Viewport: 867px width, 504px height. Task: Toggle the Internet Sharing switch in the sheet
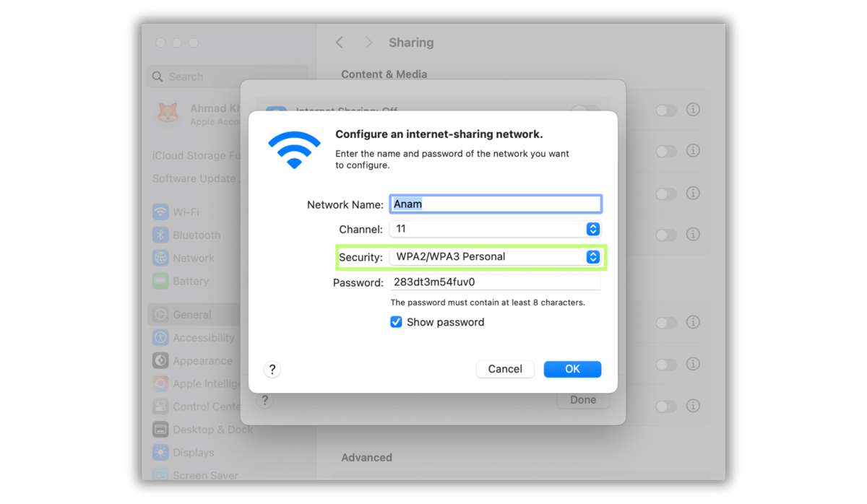(585, 110)
